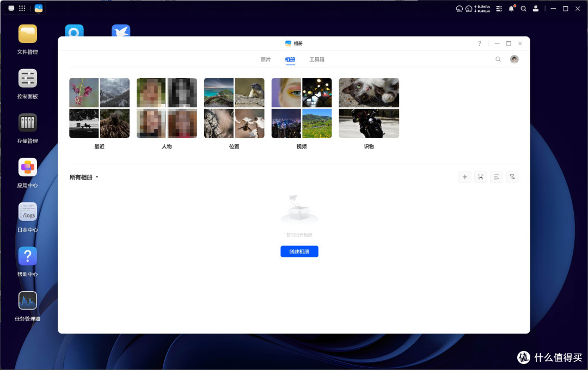Close the 相册 app window

tap(520, 44)
